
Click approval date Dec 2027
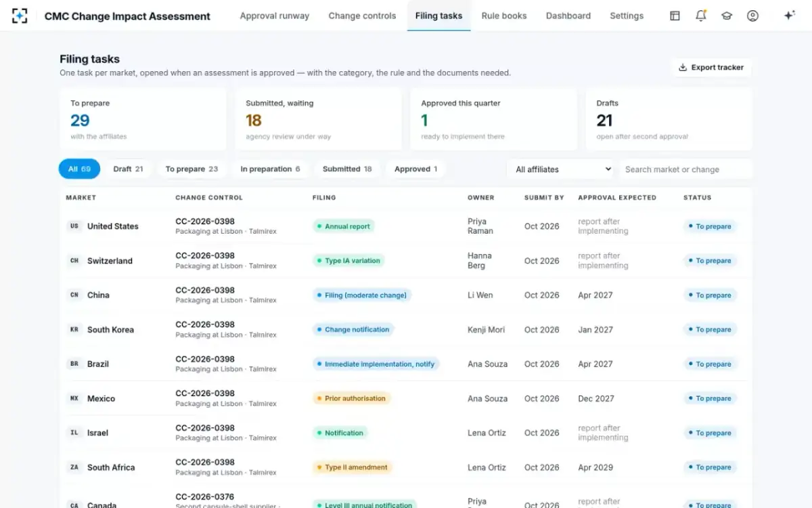596,398
